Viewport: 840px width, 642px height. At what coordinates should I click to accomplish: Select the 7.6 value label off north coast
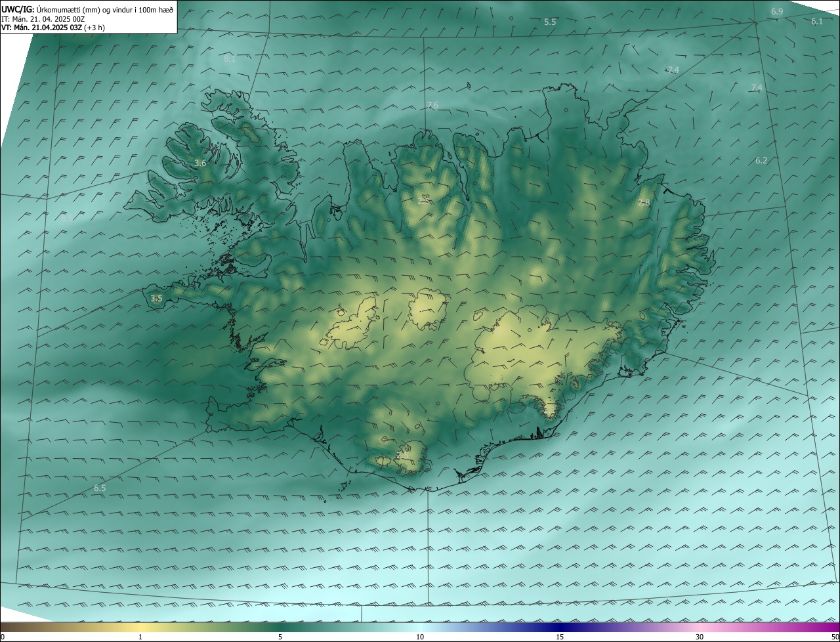pyautogui.click(x=432, y=106)
